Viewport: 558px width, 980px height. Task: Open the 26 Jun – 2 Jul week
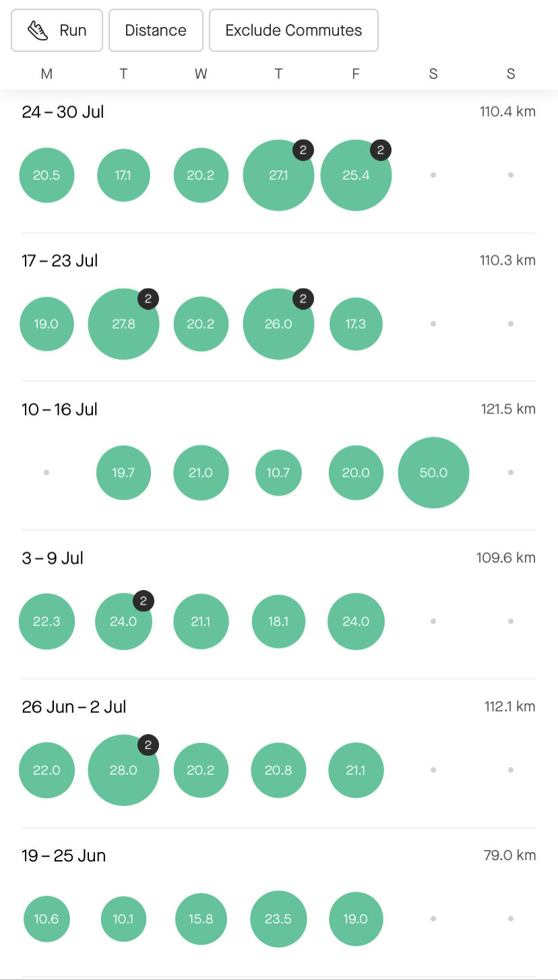tap(74, 707)
